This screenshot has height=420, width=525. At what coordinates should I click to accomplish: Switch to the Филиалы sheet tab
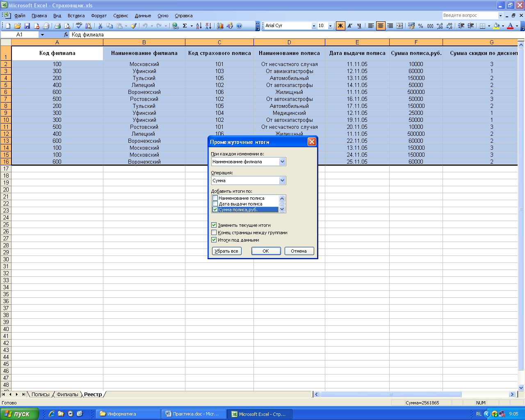(x=67, y=395)
